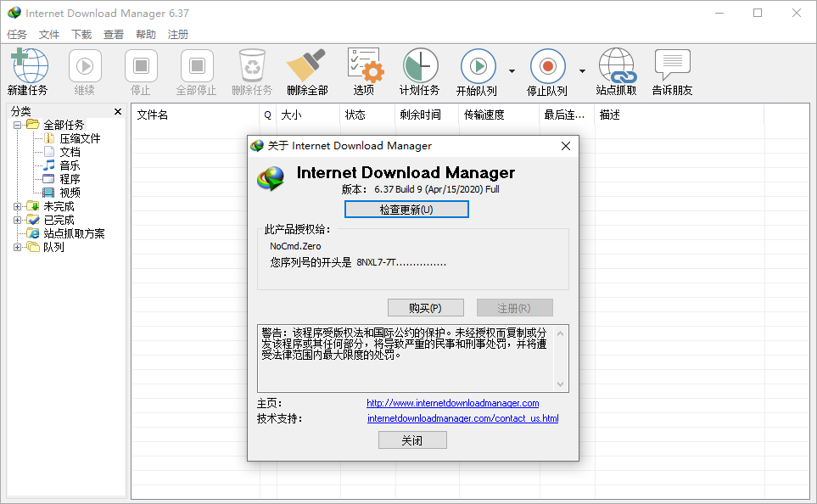The height and width of the screenshot is (504, 817).
Task: Expand the 已完成 tree node
Action: point(17,220)
